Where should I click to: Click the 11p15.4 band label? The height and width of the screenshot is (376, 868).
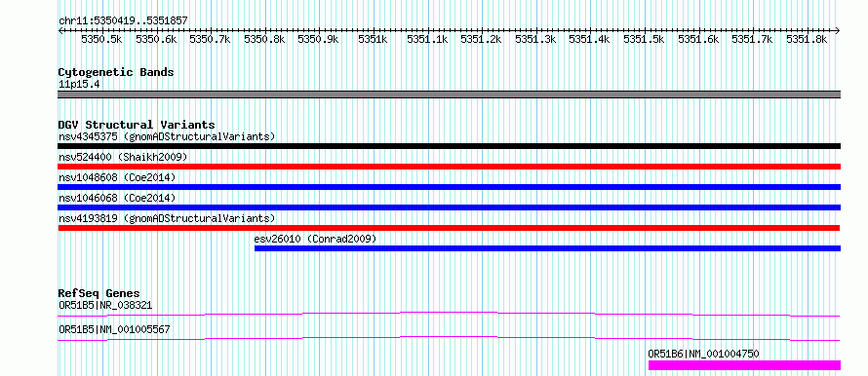coord(79,85)
